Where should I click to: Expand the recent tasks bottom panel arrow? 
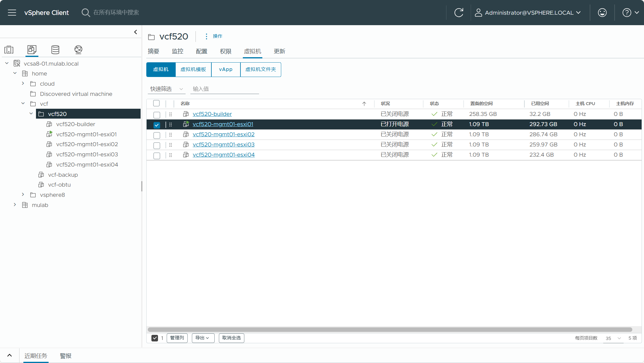pyautogui.click(x=10, y=356)
